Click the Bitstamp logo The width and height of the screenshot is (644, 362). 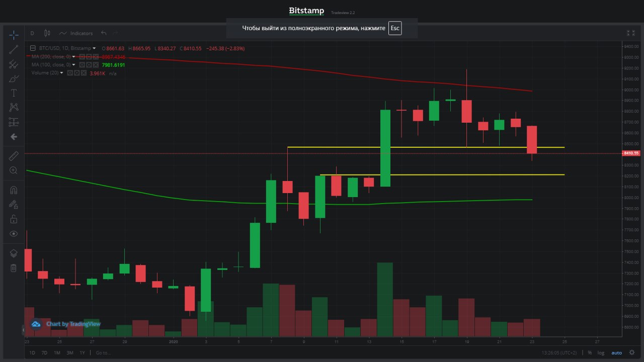coord(306,11)
